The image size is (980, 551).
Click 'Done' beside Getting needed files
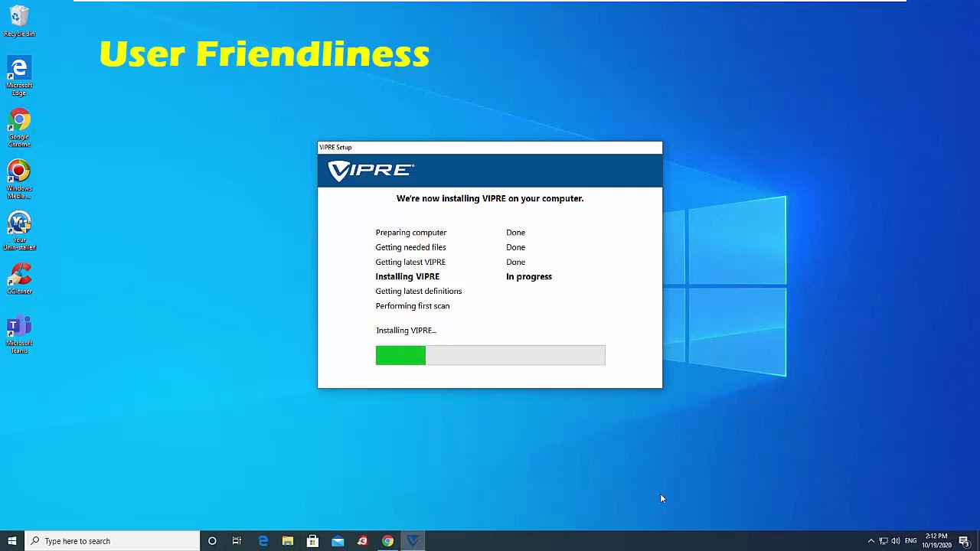[515, 247]
